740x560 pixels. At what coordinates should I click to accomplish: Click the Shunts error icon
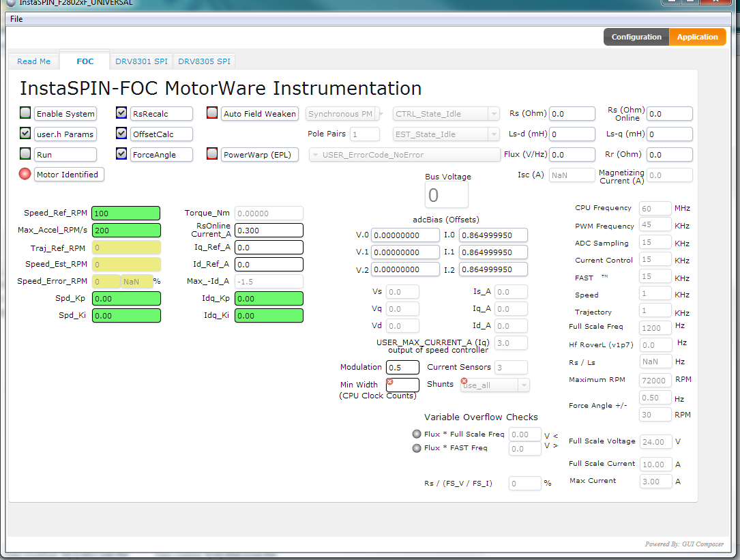[464, 381]
